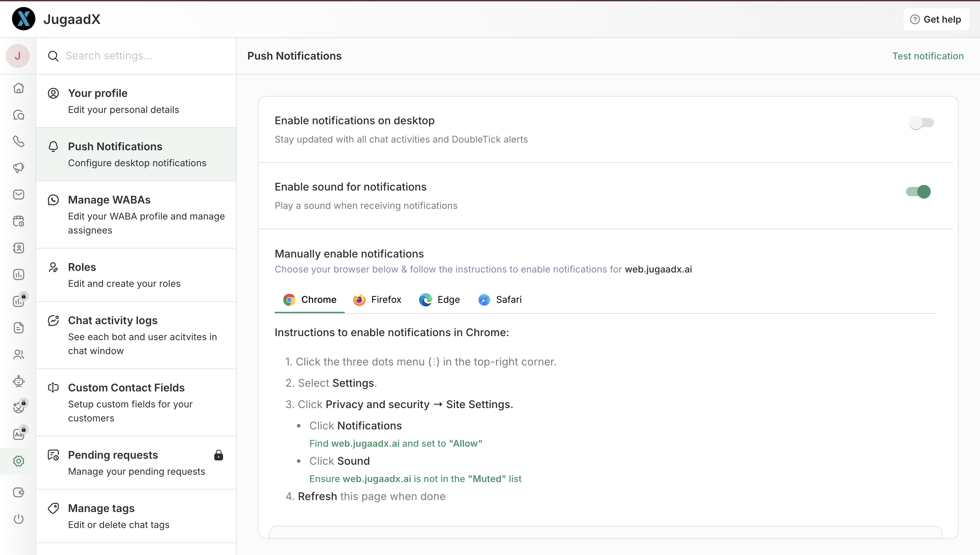Open the team members sidebar icon
The height and width of the screenshot is (555, 980).
(x=18, y=354)
